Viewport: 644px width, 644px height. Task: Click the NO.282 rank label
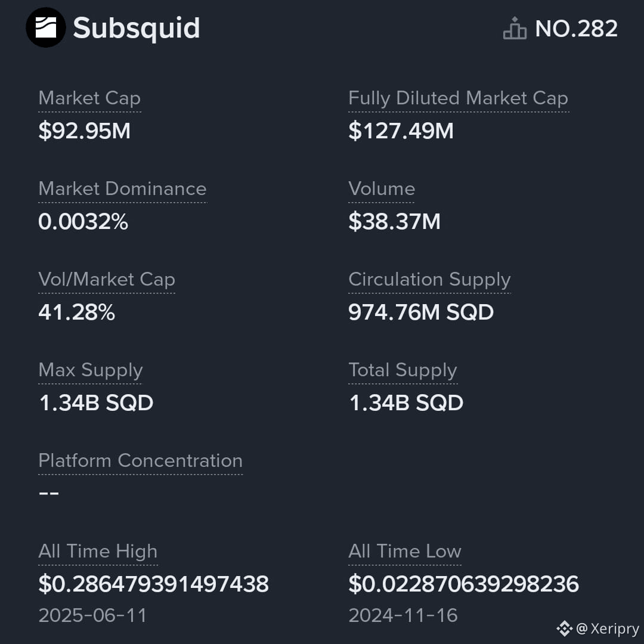(x=576, y=29)
